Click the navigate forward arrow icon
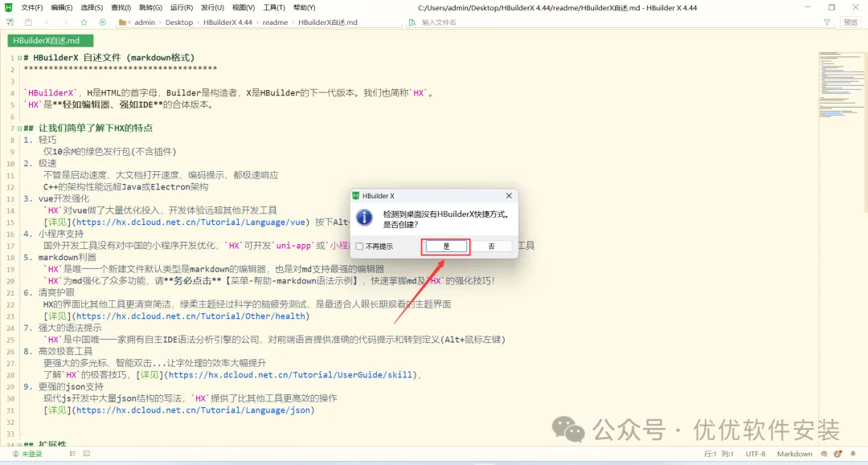Viewport: 868px width, 465px height. pos(65,22)
